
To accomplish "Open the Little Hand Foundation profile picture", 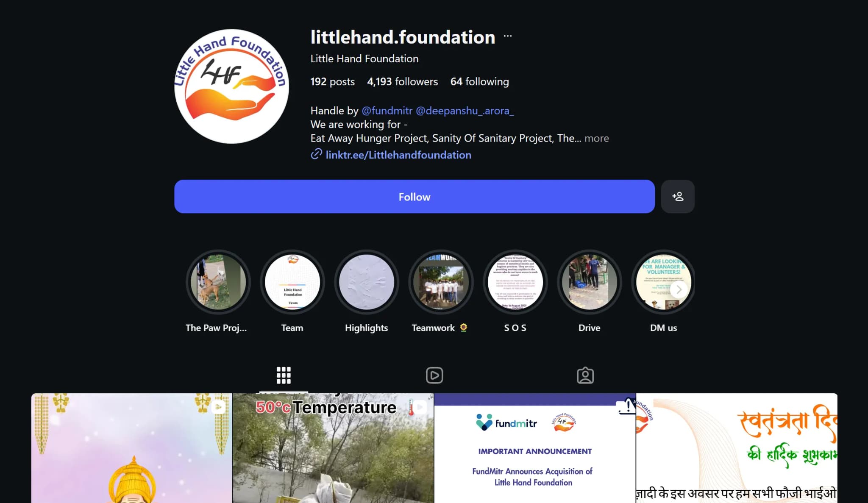I will [x=231, y=86].
